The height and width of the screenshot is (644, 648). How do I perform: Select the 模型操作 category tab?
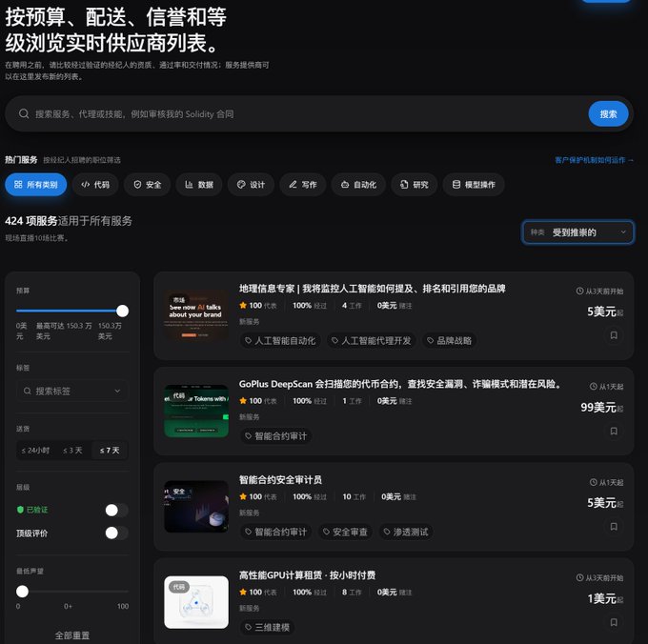(x=474, y=185)
